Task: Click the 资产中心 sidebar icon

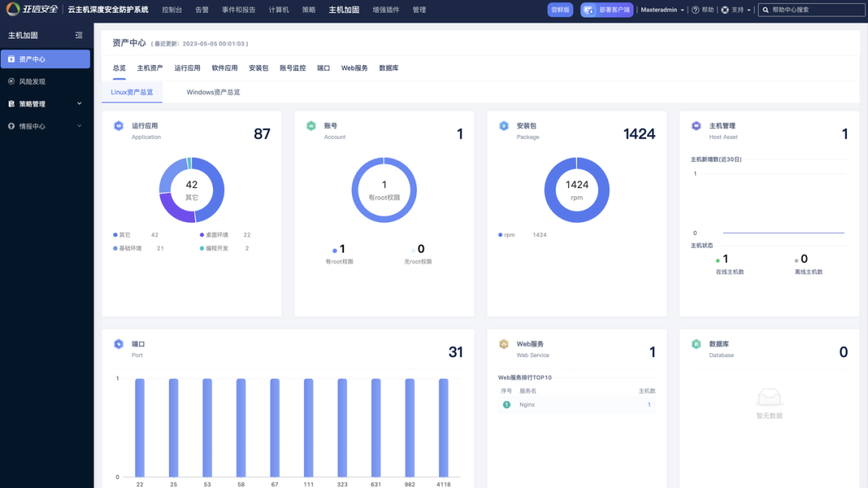Action: point(11,59)
